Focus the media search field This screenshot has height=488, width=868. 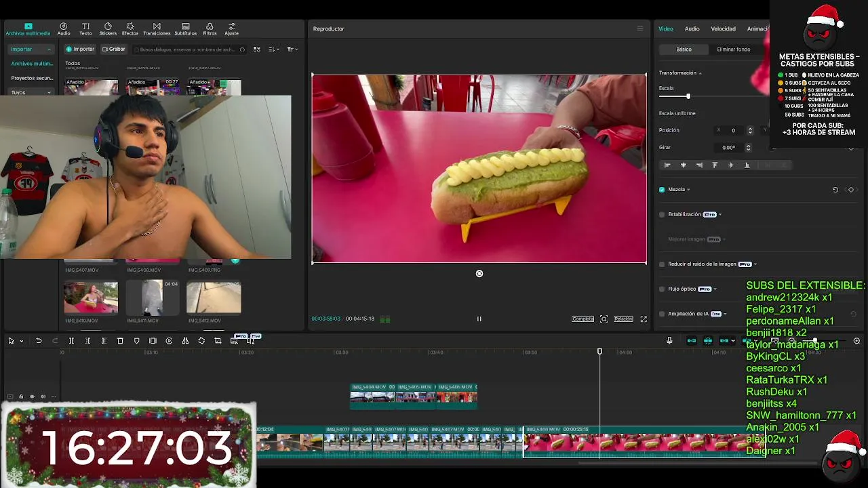click(189, 49)
